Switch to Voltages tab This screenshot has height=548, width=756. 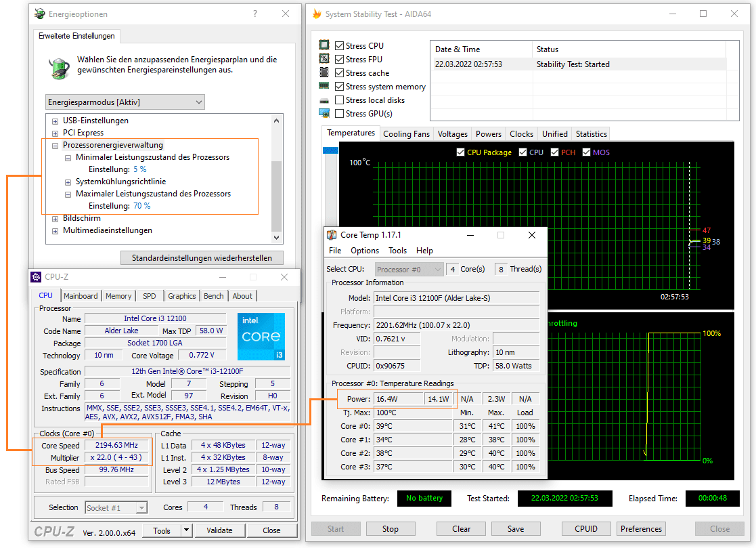[x=452, y=134]
